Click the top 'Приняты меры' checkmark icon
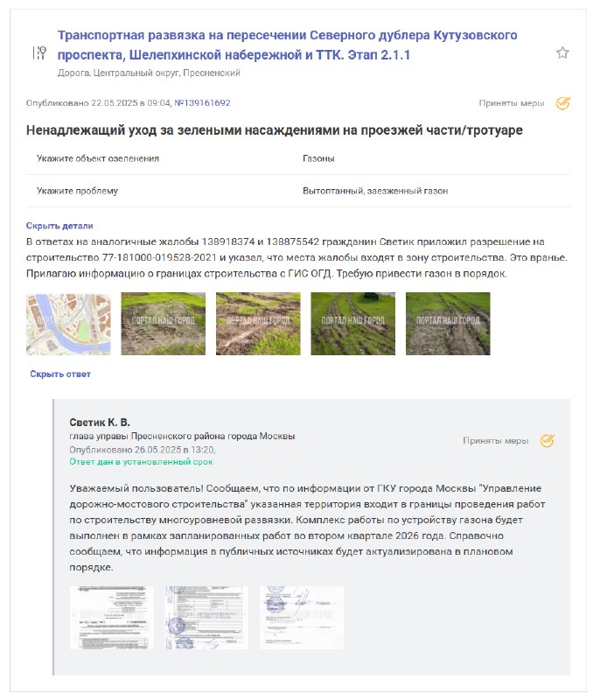Image resolution: width=593 pixels, height=700 pixels. (562, 103)
